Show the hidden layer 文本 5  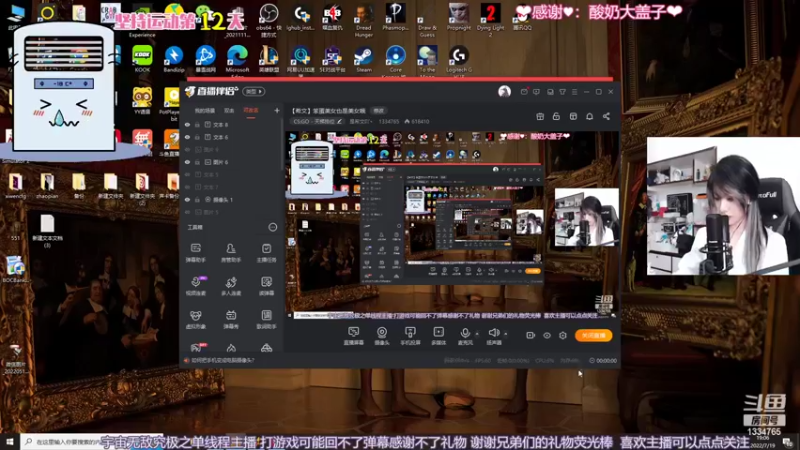click(187, 174)
